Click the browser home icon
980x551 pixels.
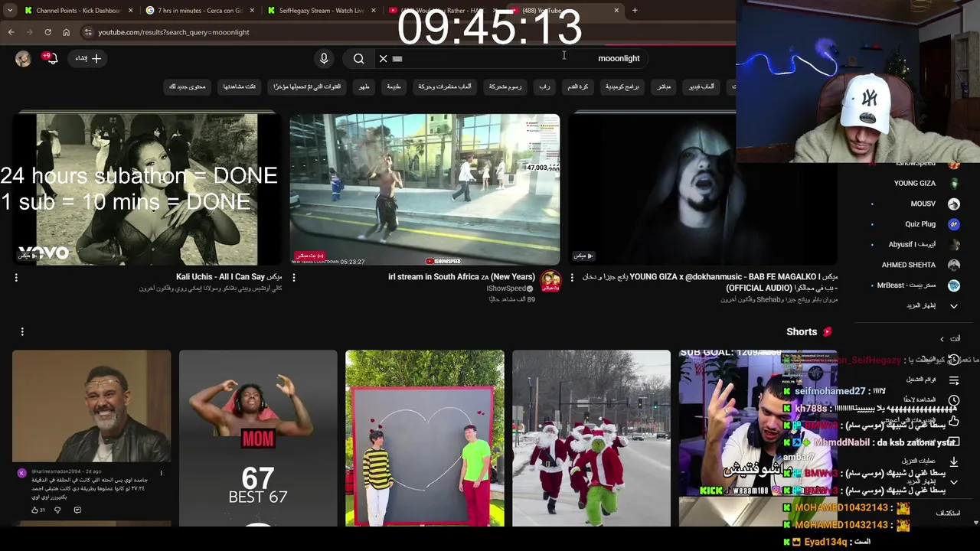click(66, 32)
